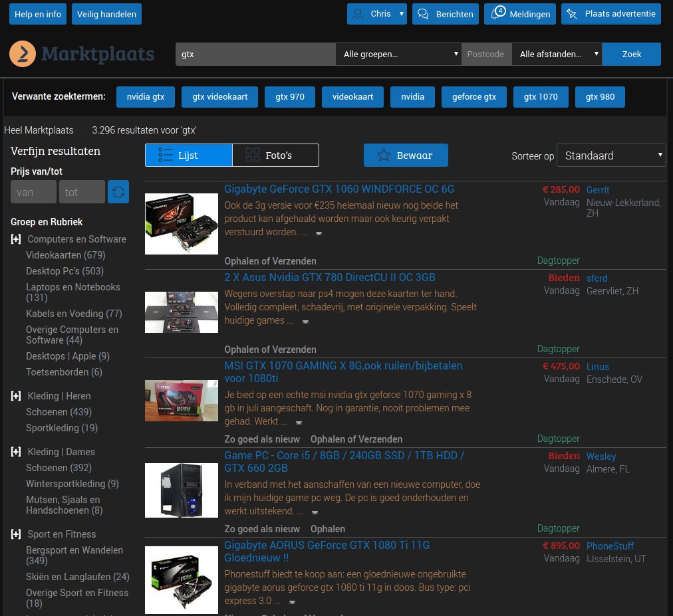
Task: Open the Berichten messages icon
Action: [x=422, y=14]
